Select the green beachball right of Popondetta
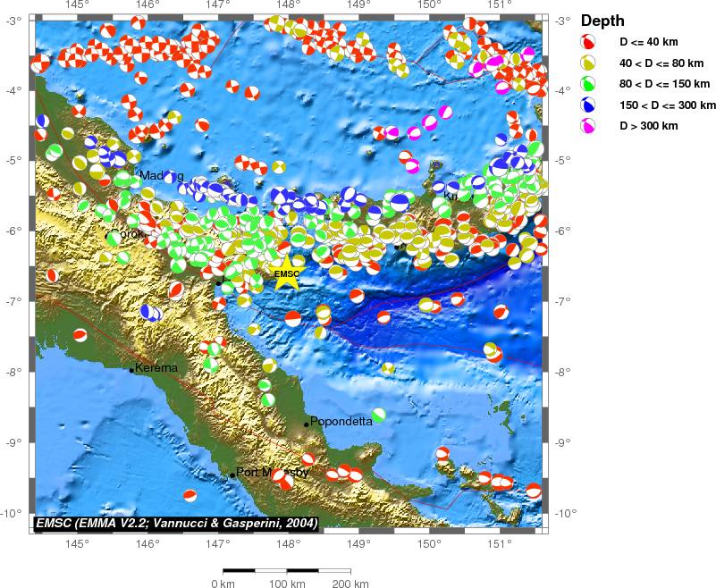Viewport: 716px width, 588px height. 379,415
